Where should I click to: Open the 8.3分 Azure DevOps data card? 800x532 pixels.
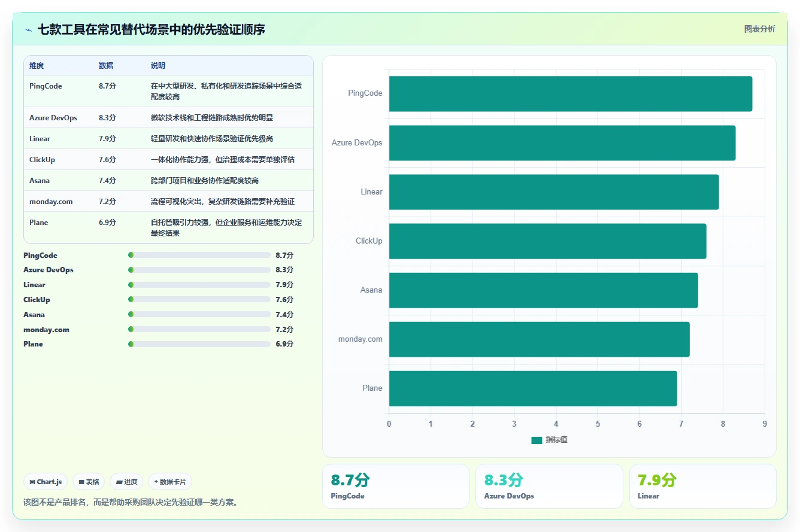click(549, 487)
